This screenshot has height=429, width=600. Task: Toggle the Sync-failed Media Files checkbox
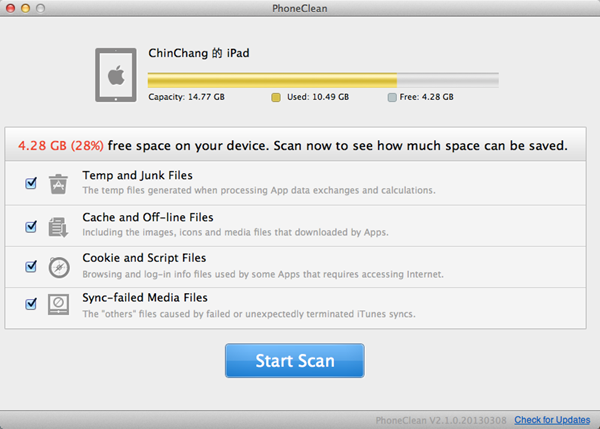pyautogui.click(x=31, y=304)
